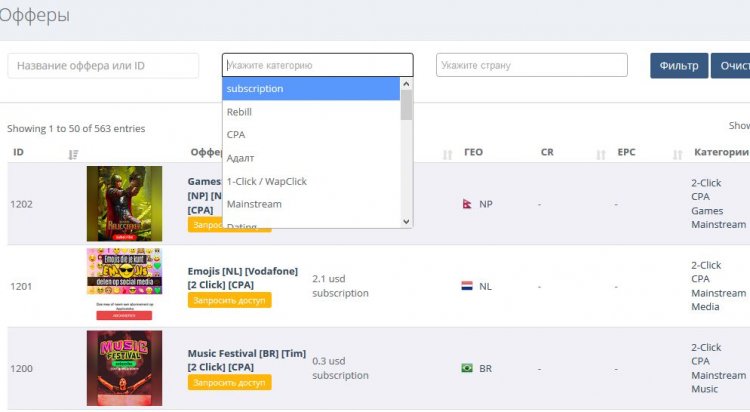
Task: Select subscription in category dropdown
Action: (311, 89)
